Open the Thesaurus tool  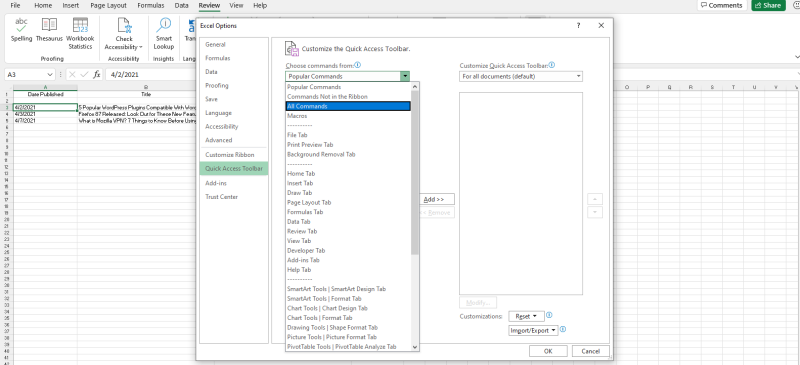coord(49,30)
